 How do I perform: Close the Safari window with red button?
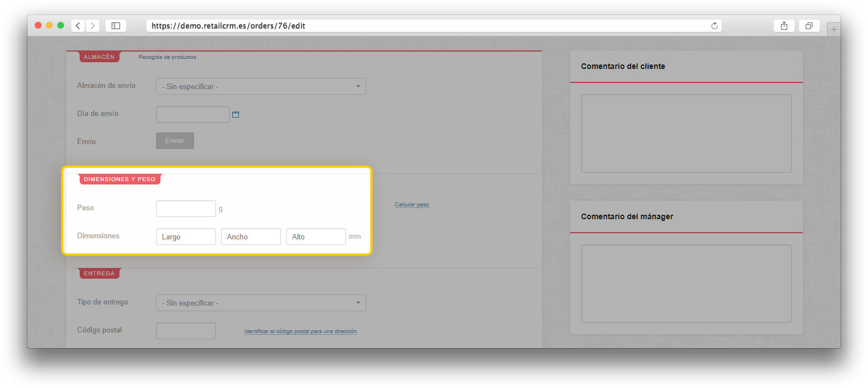(38, 25)
